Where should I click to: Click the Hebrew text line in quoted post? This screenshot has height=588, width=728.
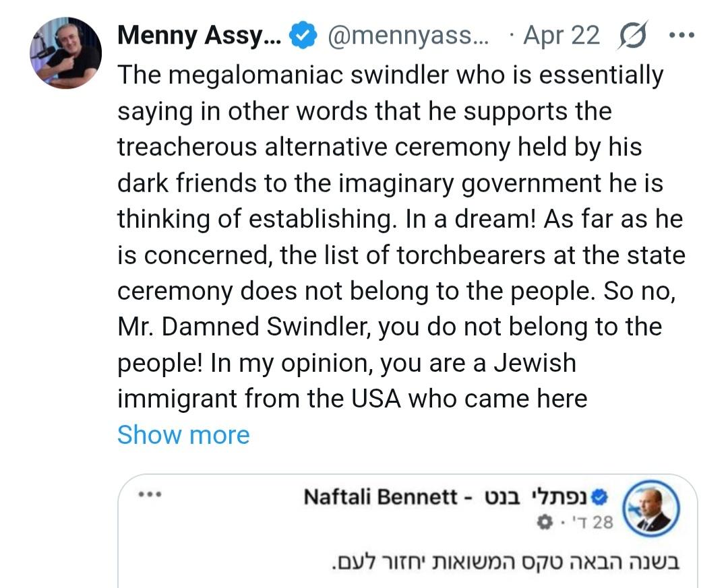click(x=505, y=561)
